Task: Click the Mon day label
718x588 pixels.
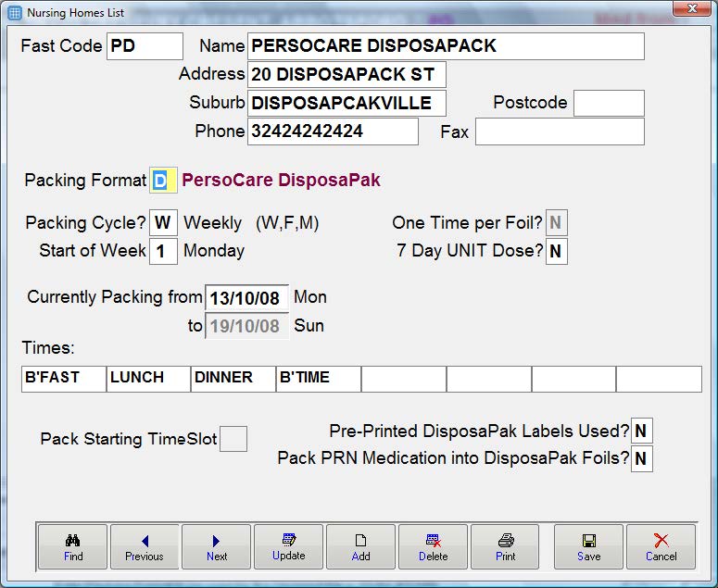Action: tap(310, 297)
